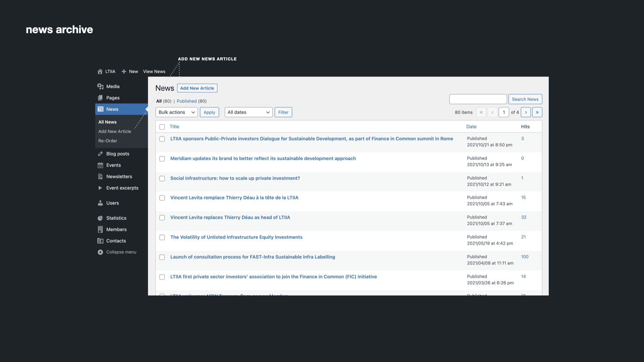Select checkbox for Volatility of Unlisted Infrastructure article

click(x=162, y=238)
